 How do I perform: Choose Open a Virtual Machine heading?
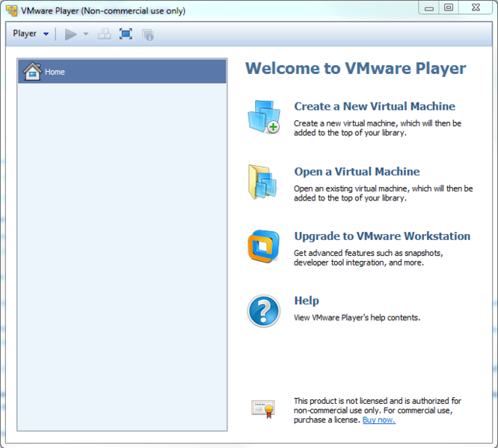coord(357,171)
